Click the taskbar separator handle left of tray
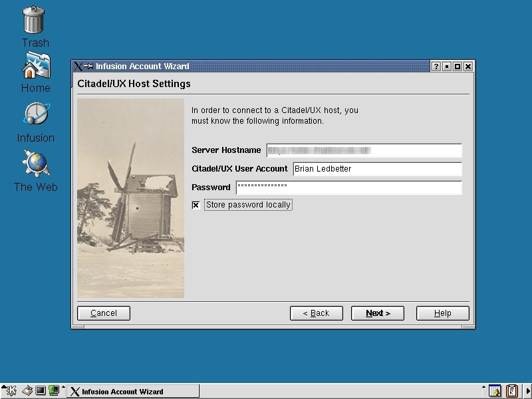This screenshot has height=399, width=532. click(x=484, y=391)
